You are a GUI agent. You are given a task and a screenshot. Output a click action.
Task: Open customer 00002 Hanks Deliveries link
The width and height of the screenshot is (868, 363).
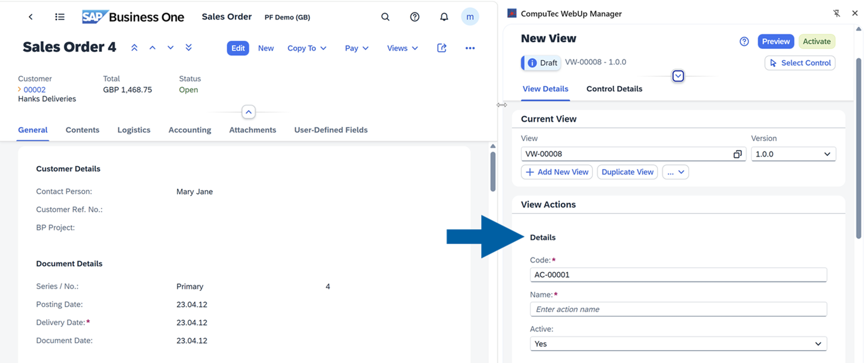[34, 89]
